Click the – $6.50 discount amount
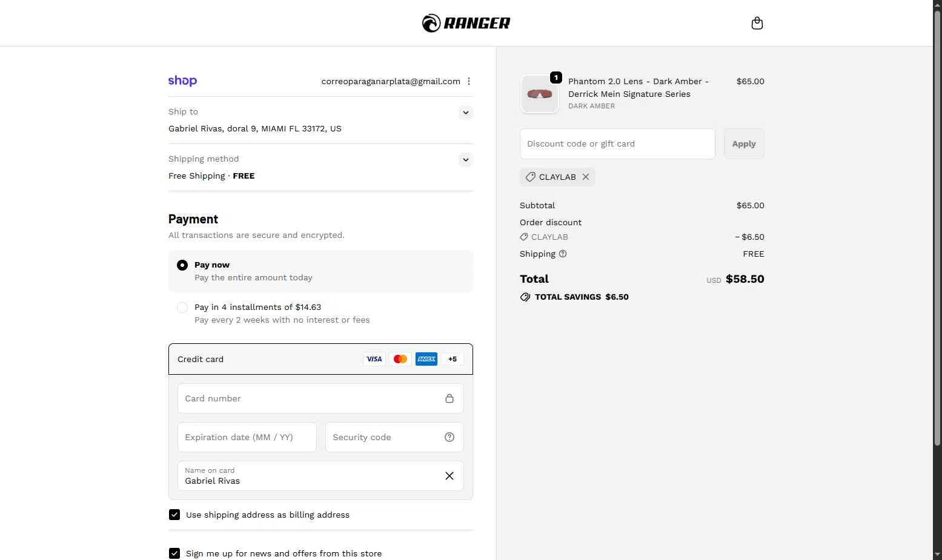 tap(749, 237)
